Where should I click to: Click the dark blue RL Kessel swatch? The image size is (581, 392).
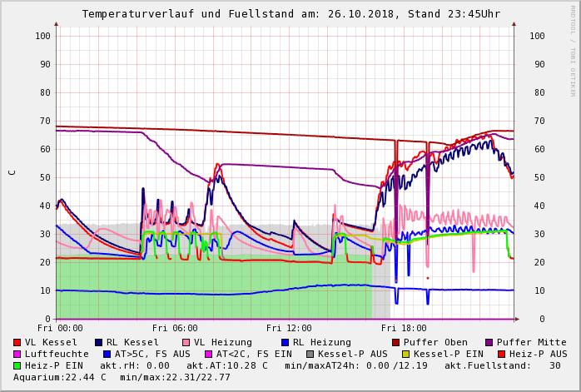click(x=99, y=342)
